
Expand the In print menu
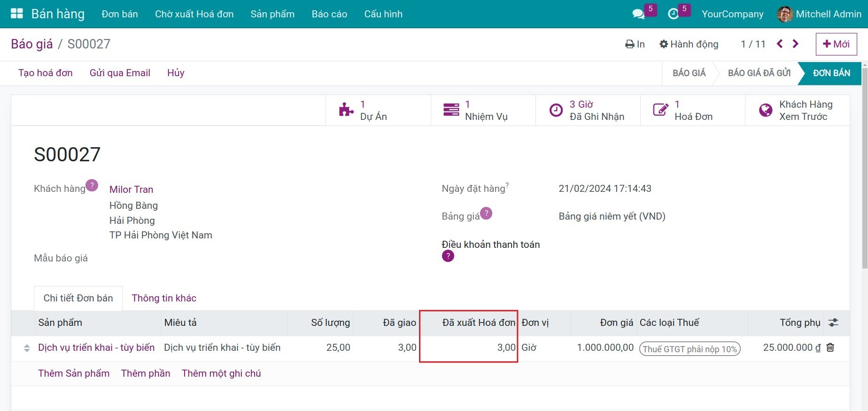point(635,44)
